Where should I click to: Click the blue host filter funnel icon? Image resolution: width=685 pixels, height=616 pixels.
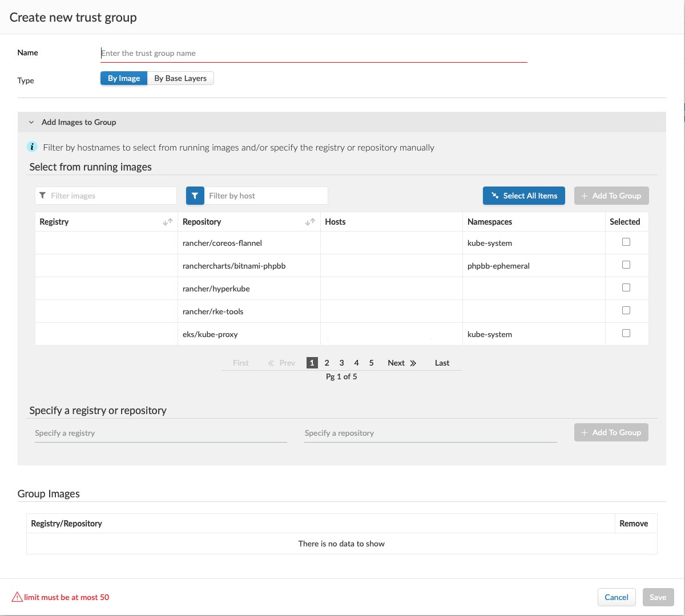click(195, 196)
